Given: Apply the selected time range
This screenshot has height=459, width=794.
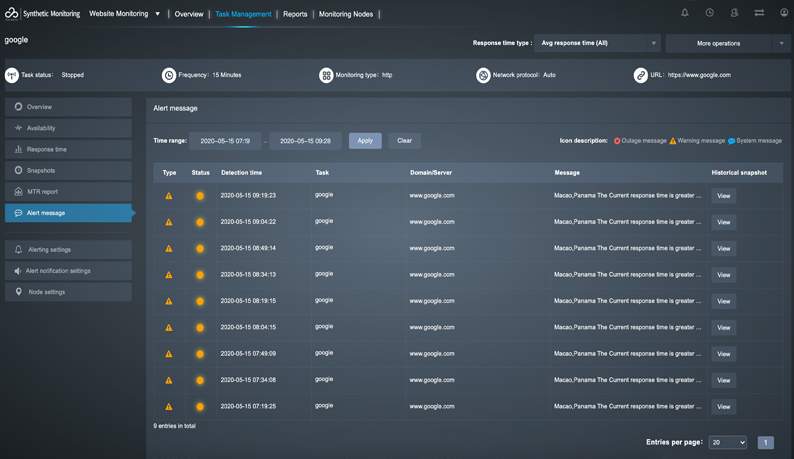Looking at the screenshot, I should 365,141.
